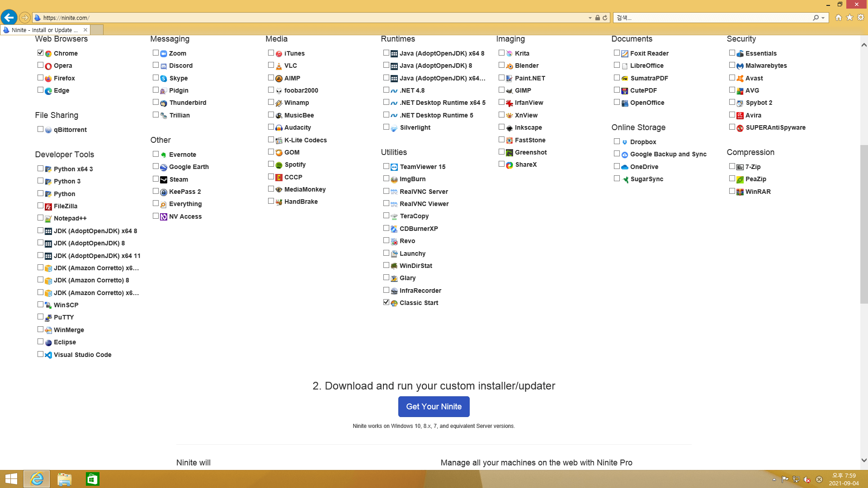Click the page vertical scrollbar thumb
This screenshot has height=488, width=868.
point(864,224)
